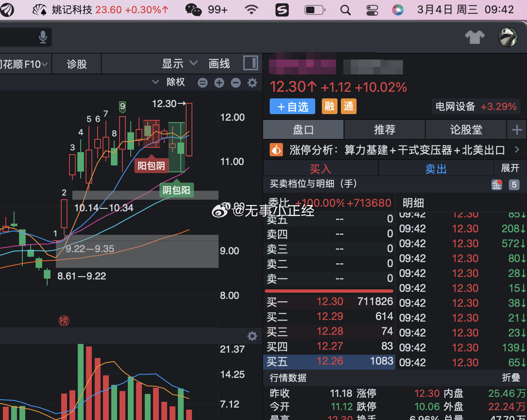The height and width of the screenshot is (420, 527).
Task: Click the 涨停分析 orange flame icon
Action: (x=276, y=150)
